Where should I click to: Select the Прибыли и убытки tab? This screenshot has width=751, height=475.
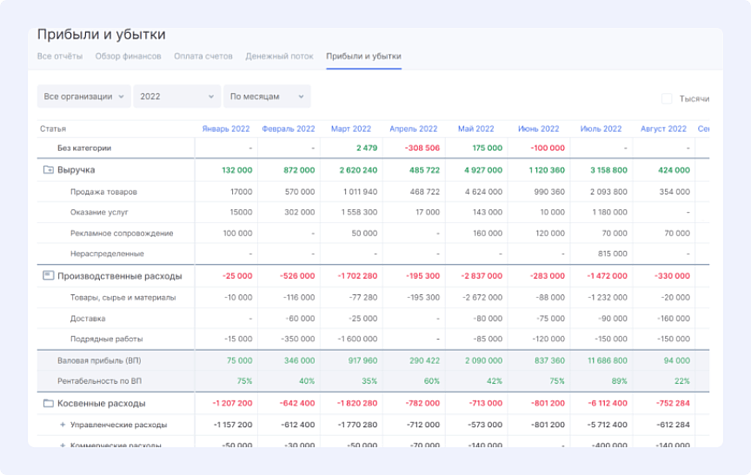click(x=363, y=56)
